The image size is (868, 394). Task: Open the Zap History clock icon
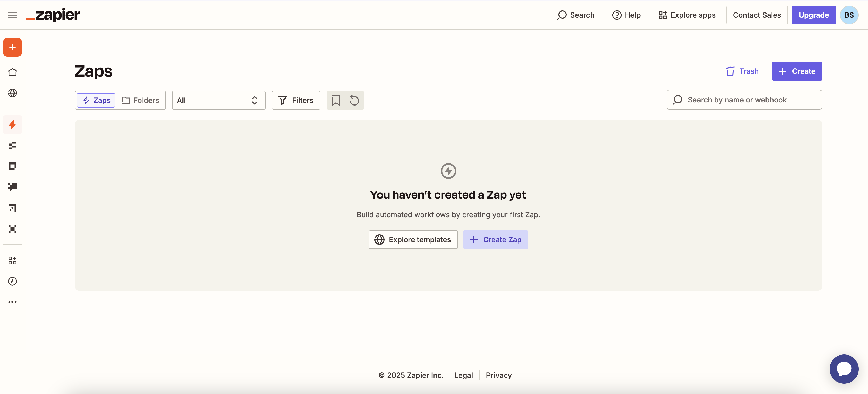pos(12,281)
